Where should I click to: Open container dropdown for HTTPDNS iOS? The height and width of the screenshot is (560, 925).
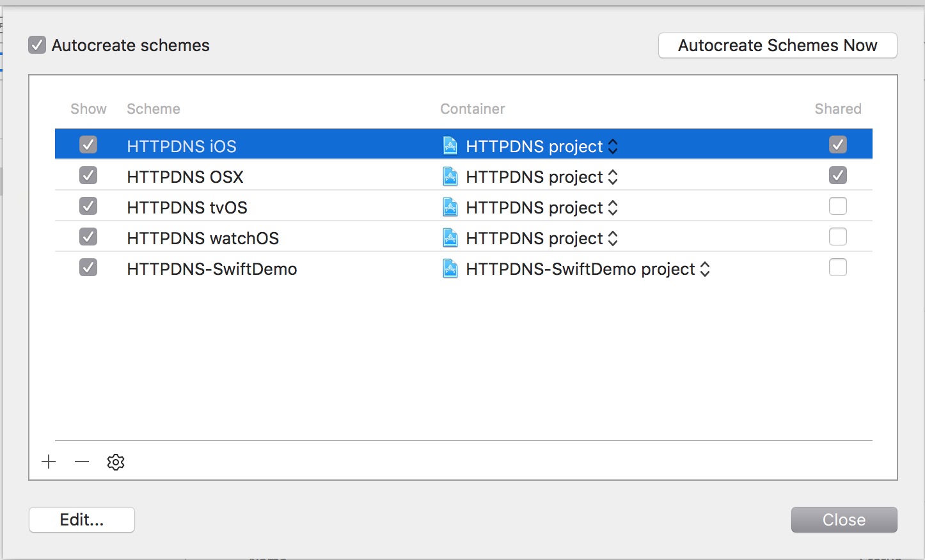click(613, 146)
